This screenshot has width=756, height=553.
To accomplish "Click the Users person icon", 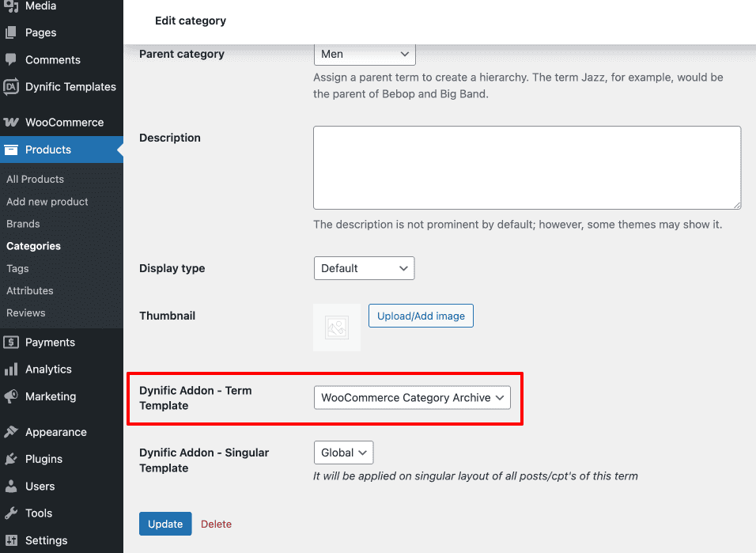I will click(11, 486).
